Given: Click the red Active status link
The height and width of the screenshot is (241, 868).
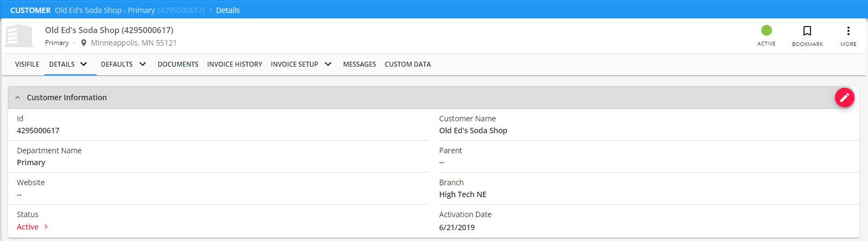Looking at the screenshot, I should point(28,227).
